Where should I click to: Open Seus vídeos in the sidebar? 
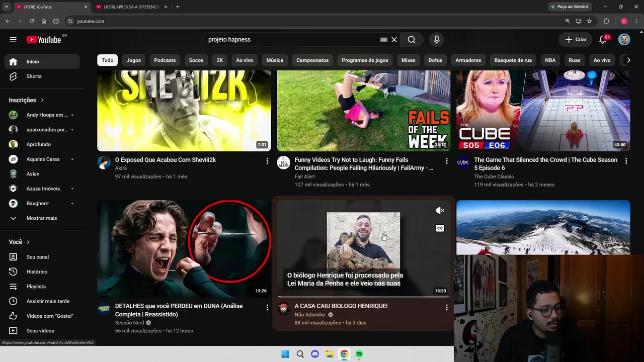click(42, 331)
